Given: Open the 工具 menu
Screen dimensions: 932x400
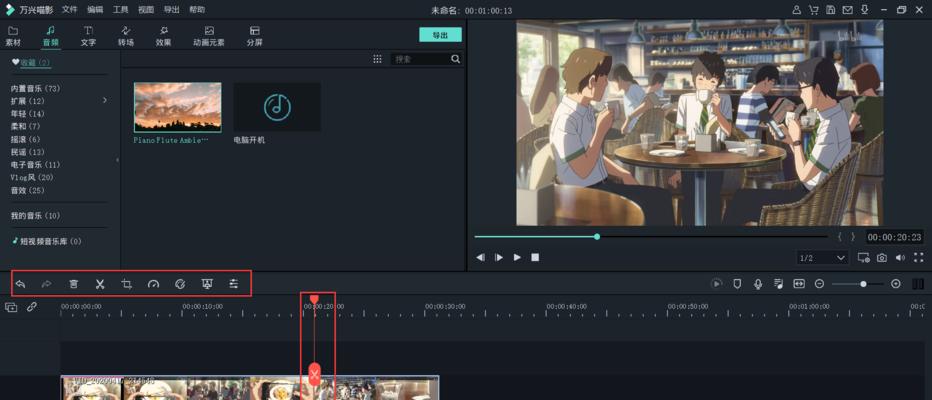Looking at the screenshot, I should [121, 10].
